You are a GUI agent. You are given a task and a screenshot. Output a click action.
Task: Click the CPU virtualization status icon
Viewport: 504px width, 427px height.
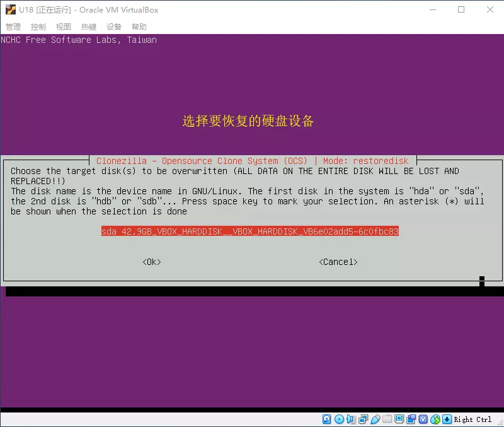[x=423, y=419]
